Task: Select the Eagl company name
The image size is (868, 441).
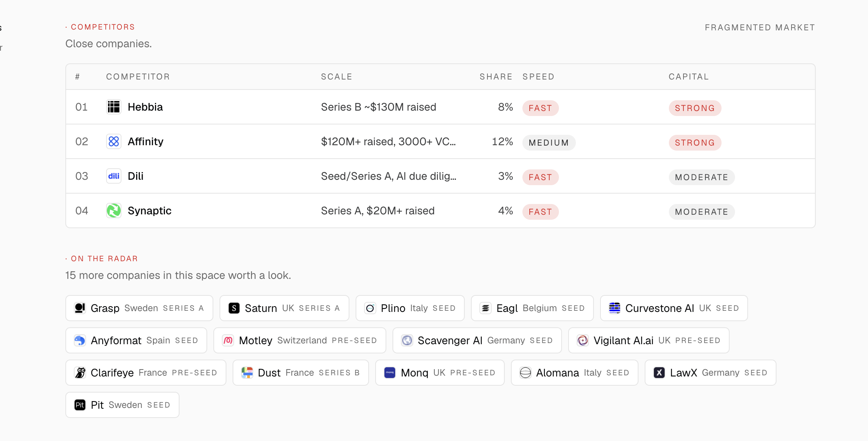Action: click(507, 308)
